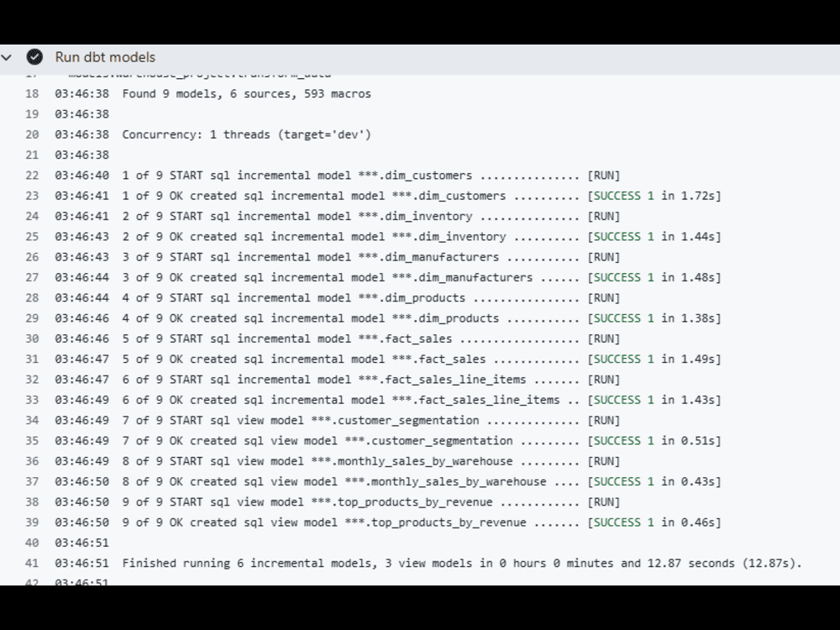This screenshot has height=630, width=840.
Task: Select the Run dbt models step title
Action: [x=105, y=57]
